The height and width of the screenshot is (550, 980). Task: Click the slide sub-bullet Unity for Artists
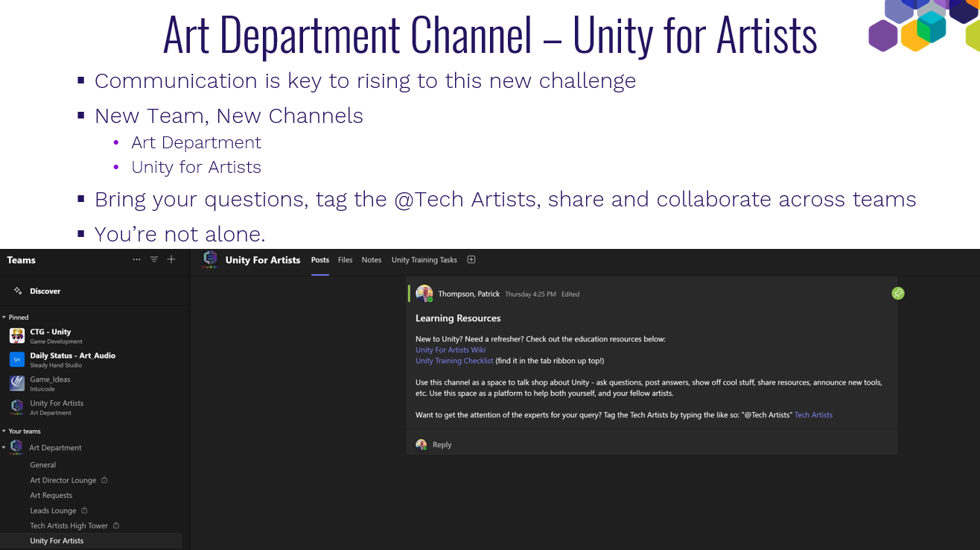tap(197, 167)
